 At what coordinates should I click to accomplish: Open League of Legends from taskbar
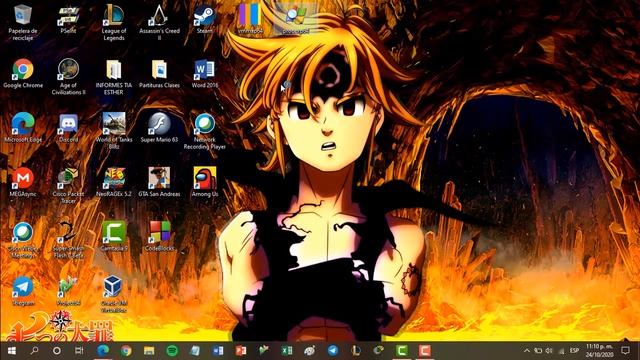[x=356, y=351]
